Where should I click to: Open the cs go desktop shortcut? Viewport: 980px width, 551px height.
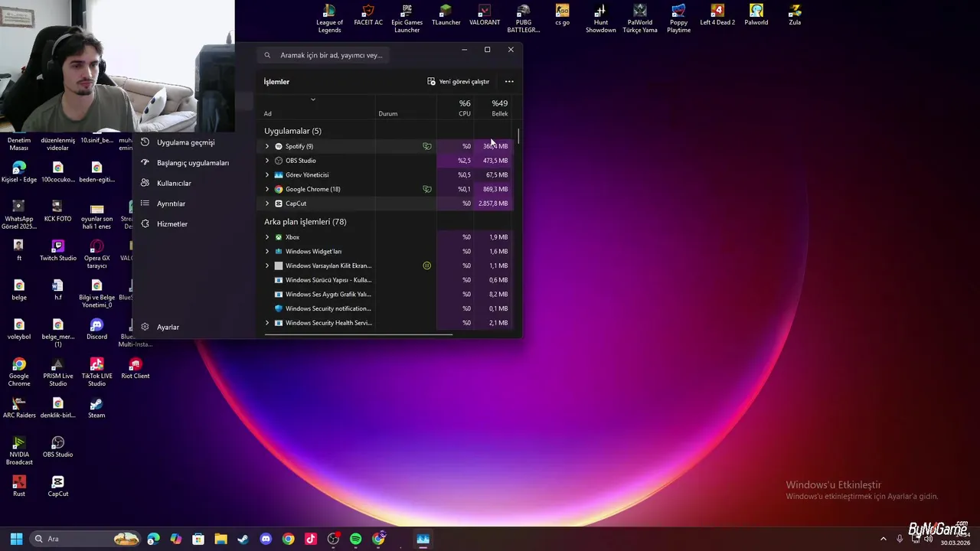(x=562, y=15)
